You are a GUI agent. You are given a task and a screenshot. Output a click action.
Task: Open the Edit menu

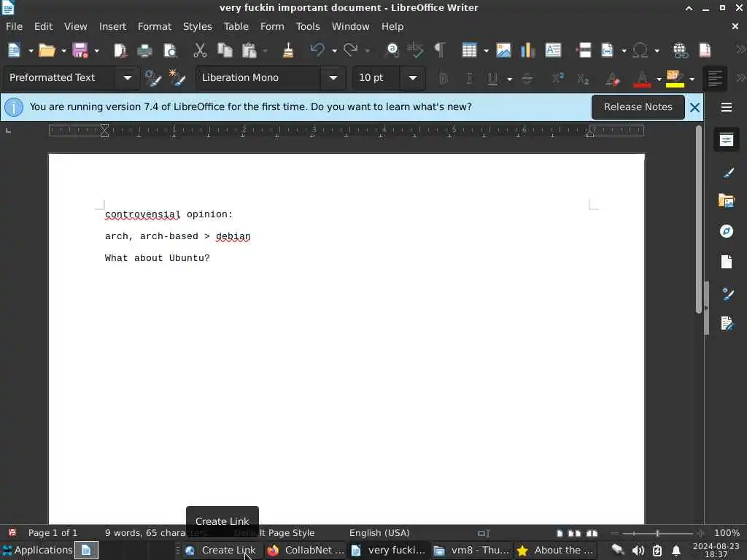(43, 27)
